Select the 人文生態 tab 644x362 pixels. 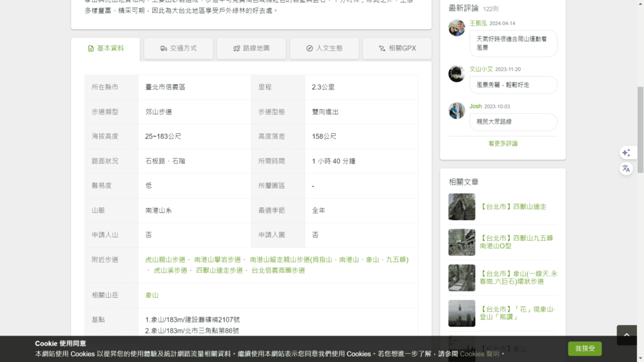[x=324, y=48]
